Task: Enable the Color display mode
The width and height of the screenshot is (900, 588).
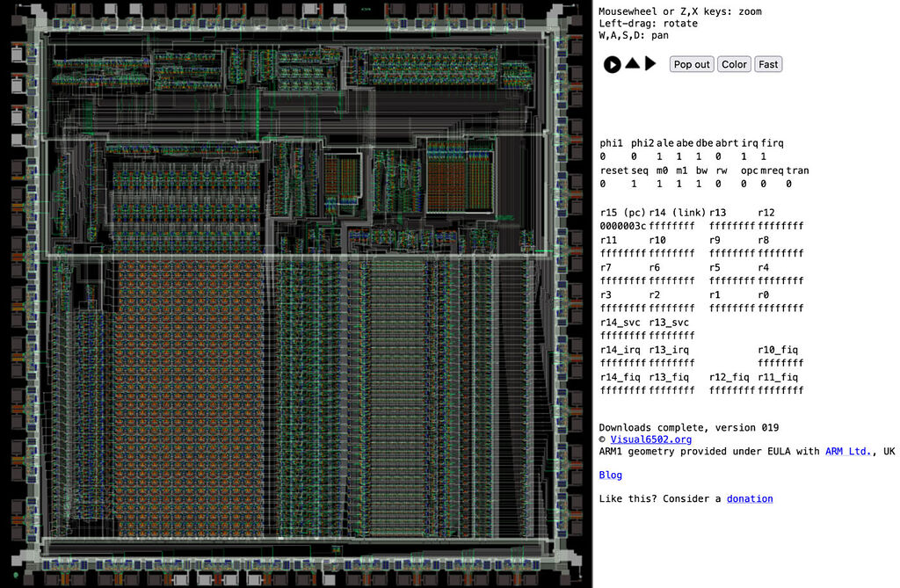Action: (734, 63)
